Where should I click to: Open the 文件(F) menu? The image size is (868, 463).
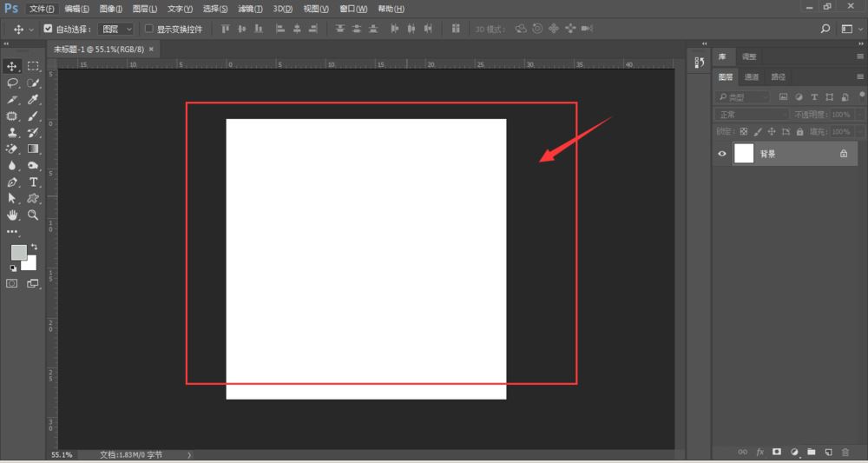[42, 9]
